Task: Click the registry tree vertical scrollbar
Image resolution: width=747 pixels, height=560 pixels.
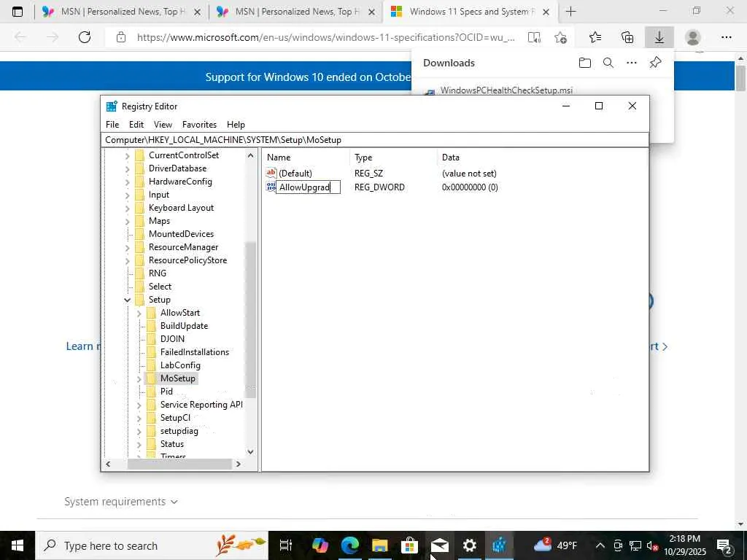Action: tap(251, 319)
